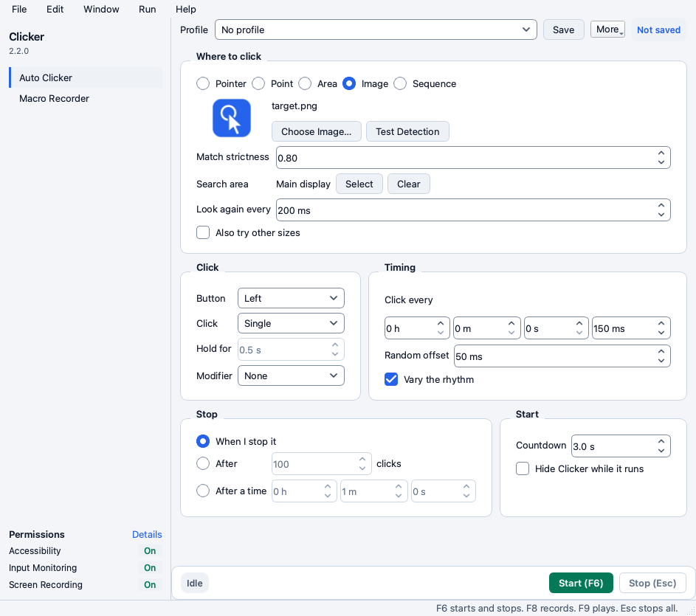696x616 pixels.
Task: Click the Start (F6) button
Action: (x=581, y=583)
